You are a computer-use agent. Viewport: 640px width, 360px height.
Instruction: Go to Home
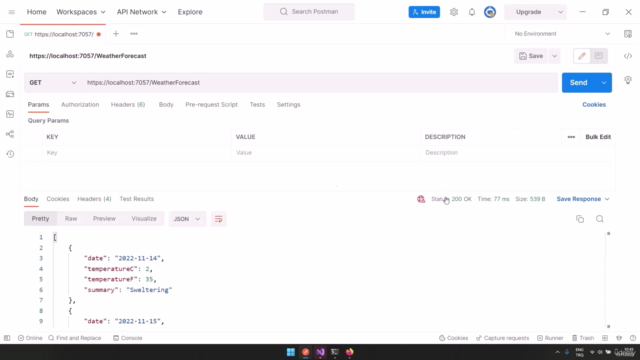(36, 12)
